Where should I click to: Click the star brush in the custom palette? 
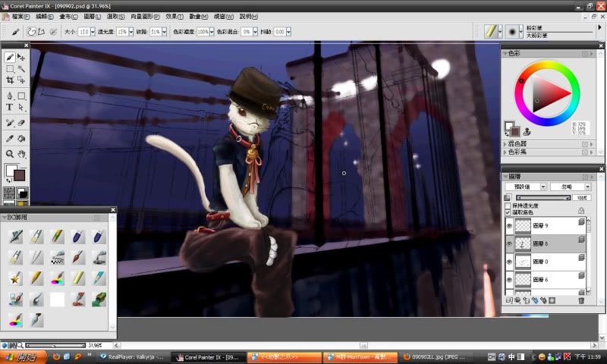(15, 278)
